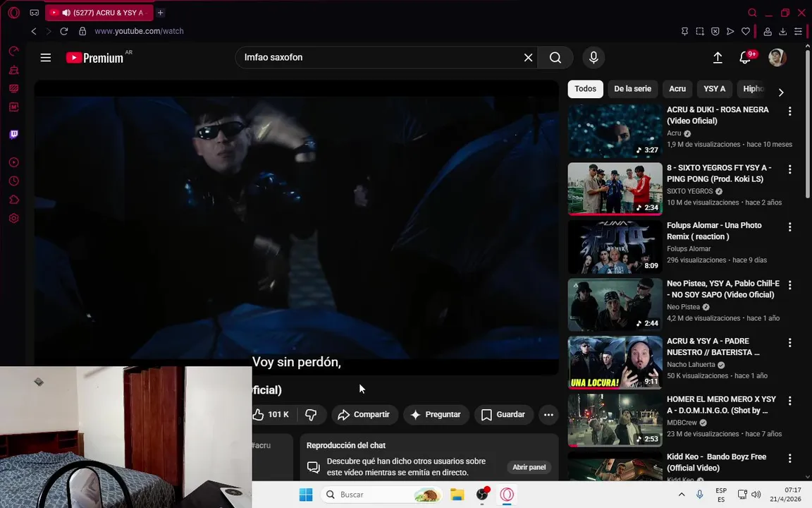Select the Acru filter chip
Viewport: 812px width, 508px height.
tap(677, 89)
